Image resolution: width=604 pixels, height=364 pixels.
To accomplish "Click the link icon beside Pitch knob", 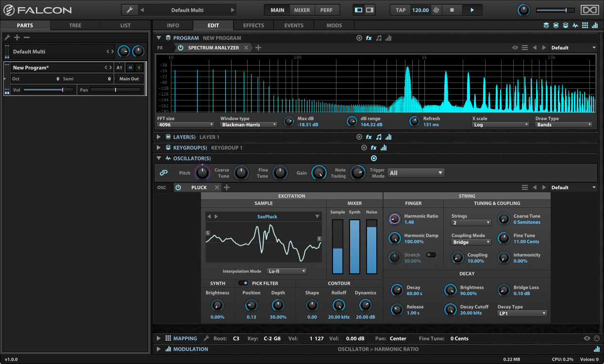I will tap(164, 173).
